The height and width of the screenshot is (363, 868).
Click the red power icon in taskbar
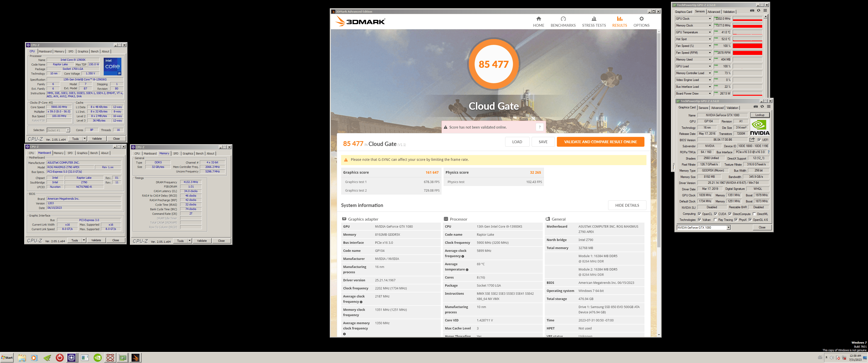tap(60, 358)
